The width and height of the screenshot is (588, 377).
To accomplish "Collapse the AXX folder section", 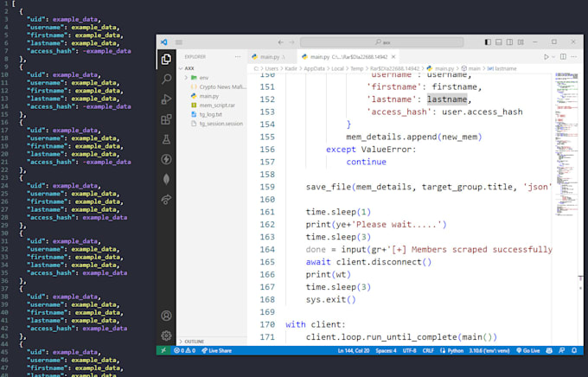I will [212, 68].
